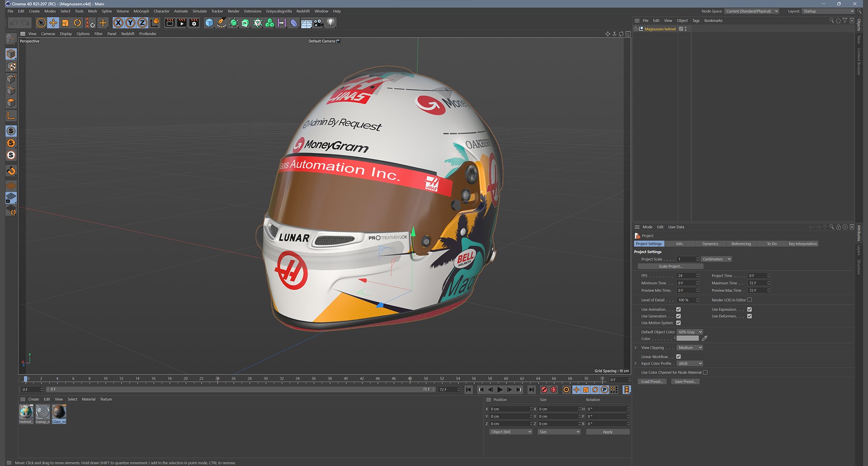Activate the Rotate tool

(x=77, y=23)
